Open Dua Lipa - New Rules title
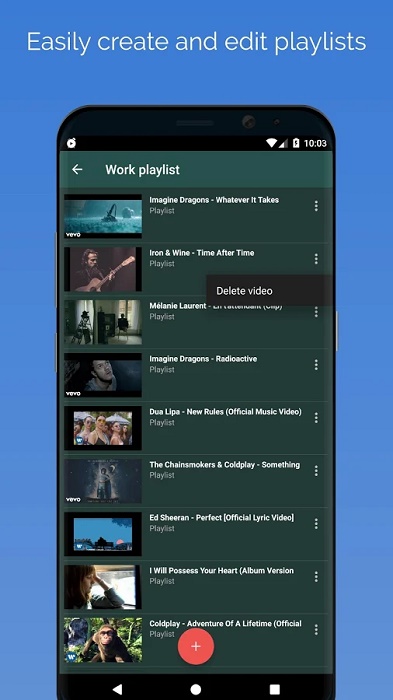 coord(225,412)
